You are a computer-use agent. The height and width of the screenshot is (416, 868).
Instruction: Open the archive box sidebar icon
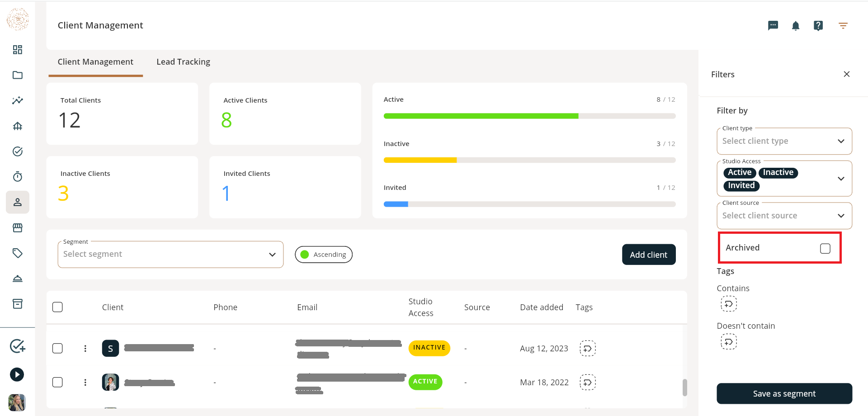pos(18,304)
